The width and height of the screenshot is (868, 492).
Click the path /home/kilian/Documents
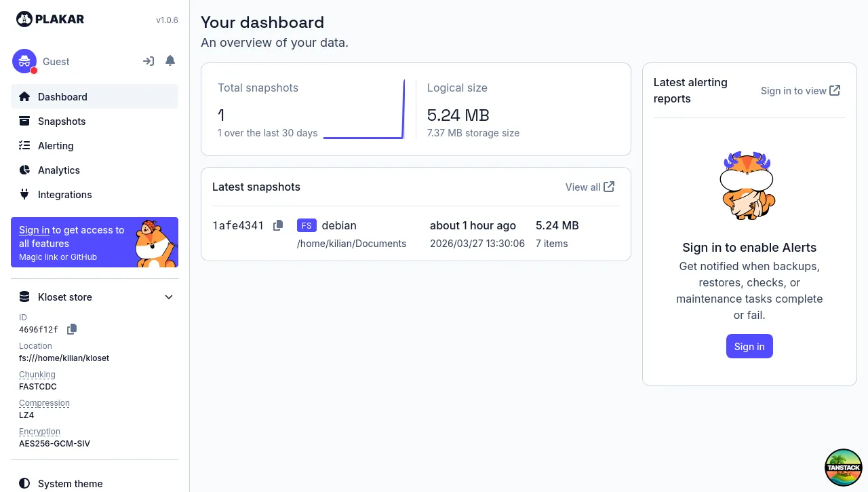coord(351,243)
